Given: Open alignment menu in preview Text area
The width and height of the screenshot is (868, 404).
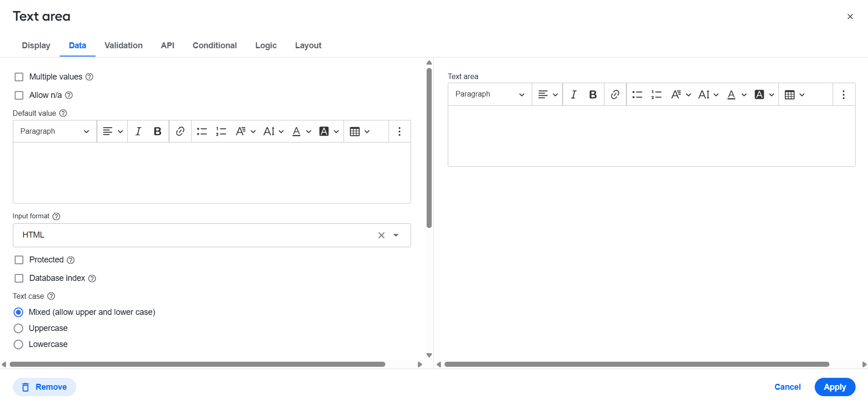Looking at the screenshot, I should tap(548, 95).
